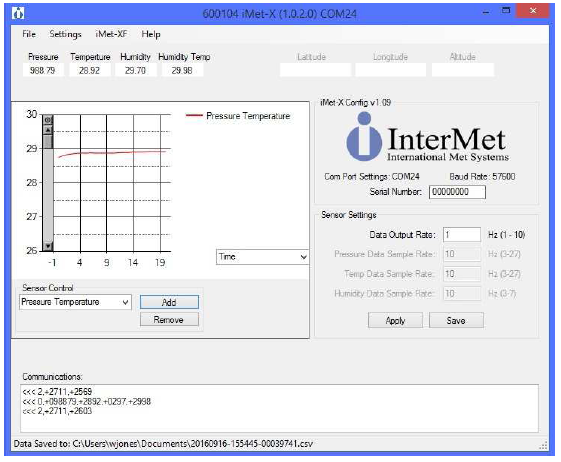
Task: Click the Serial Number input field
Action: [x=457, y=192]
